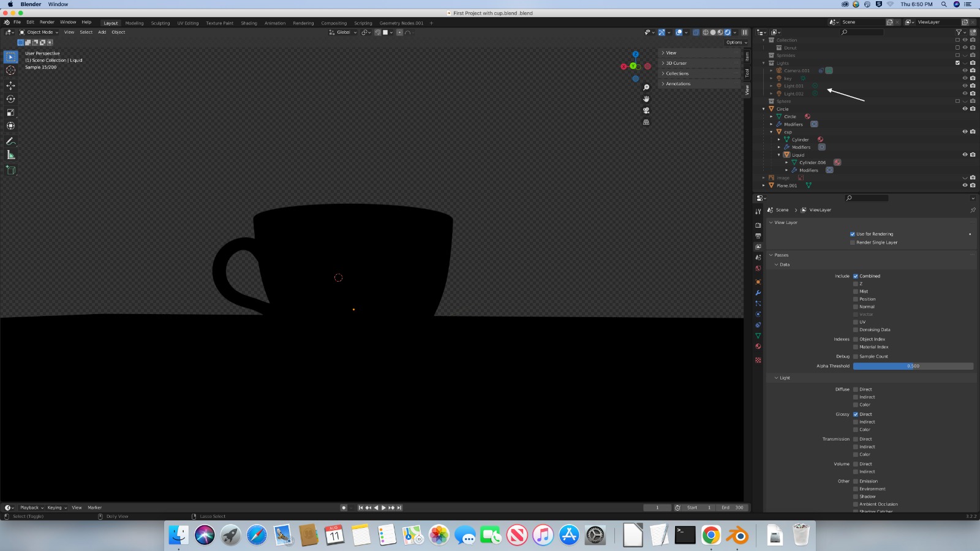This screenshot has height=551, width=980.
Task: Open the Modifier Properties wrench tab
Action: 758,293
